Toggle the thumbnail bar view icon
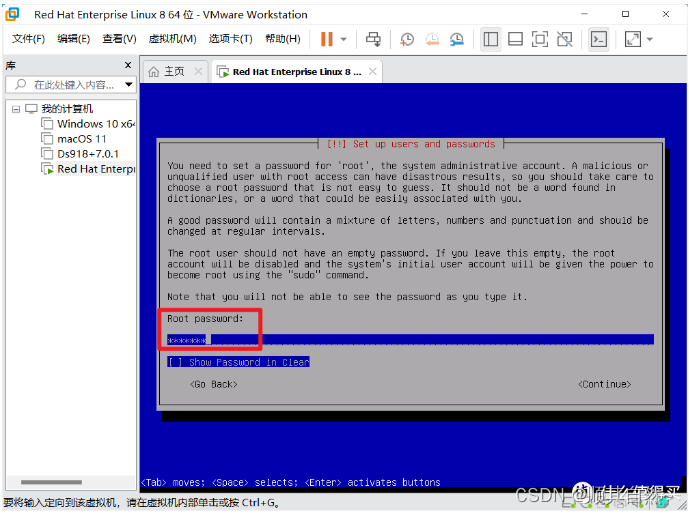This screenshot has height=515, width=689. point(515,39)
